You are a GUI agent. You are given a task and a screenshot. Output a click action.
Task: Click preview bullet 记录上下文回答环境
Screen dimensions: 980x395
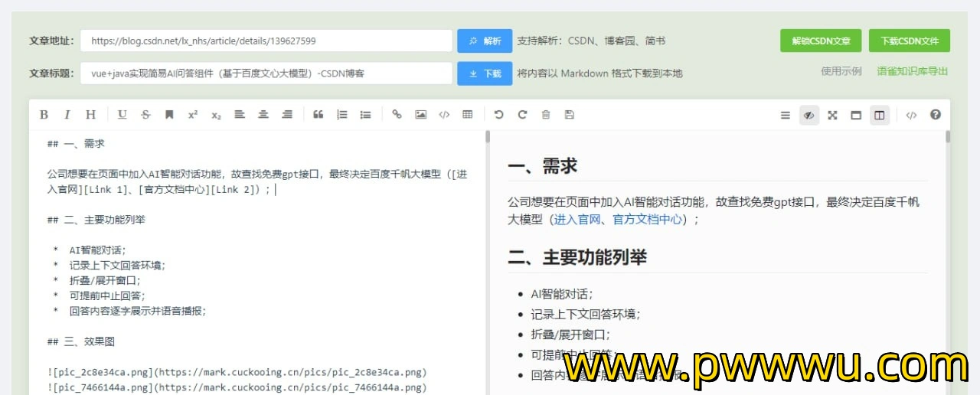(x=585, y=314)
